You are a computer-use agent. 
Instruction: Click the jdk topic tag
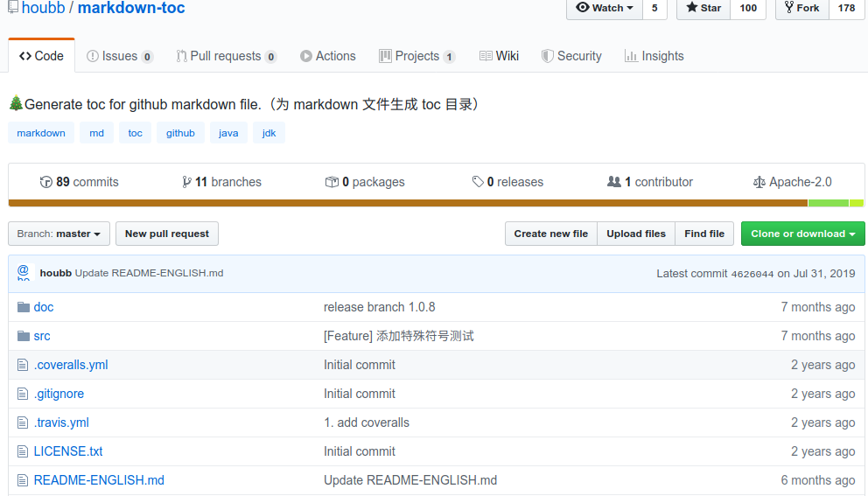coord(269,133)
